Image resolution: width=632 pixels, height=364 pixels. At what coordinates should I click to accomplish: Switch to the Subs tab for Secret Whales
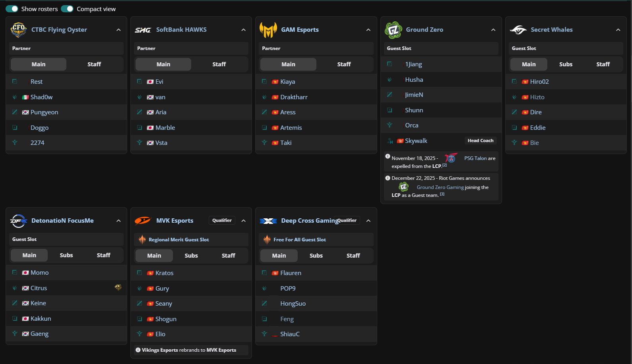point(566,64)
